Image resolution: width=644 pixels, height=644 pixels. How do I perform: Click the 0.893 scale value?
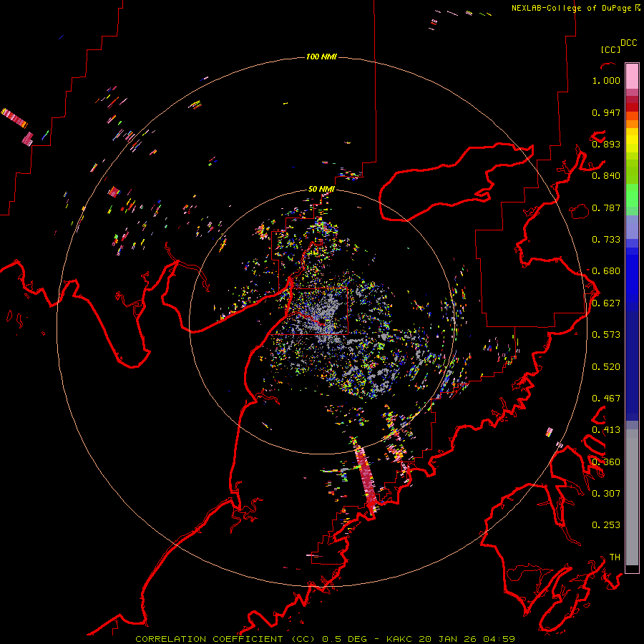click(x=606, y=144)
